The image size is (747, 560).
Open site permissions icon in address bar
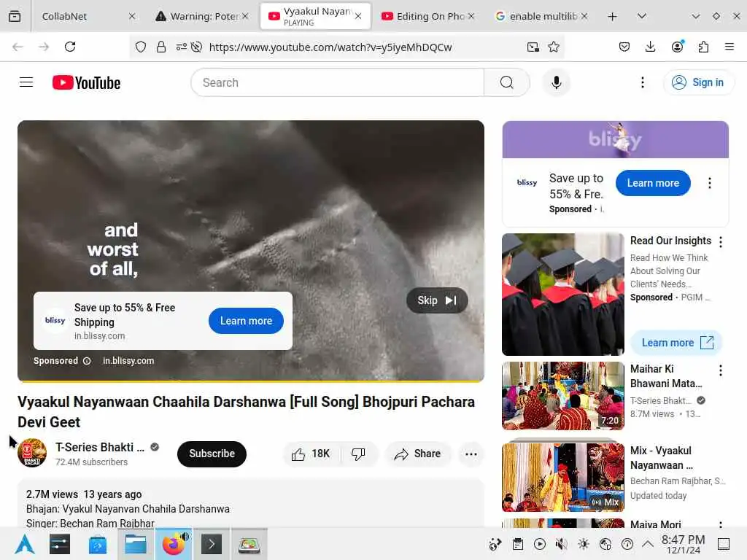182,47
